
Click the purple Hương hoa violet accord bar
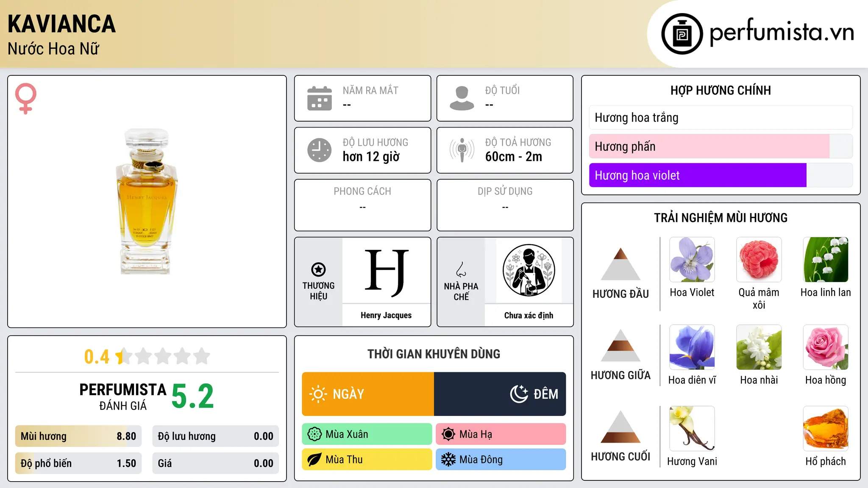(x=721, y=175)
